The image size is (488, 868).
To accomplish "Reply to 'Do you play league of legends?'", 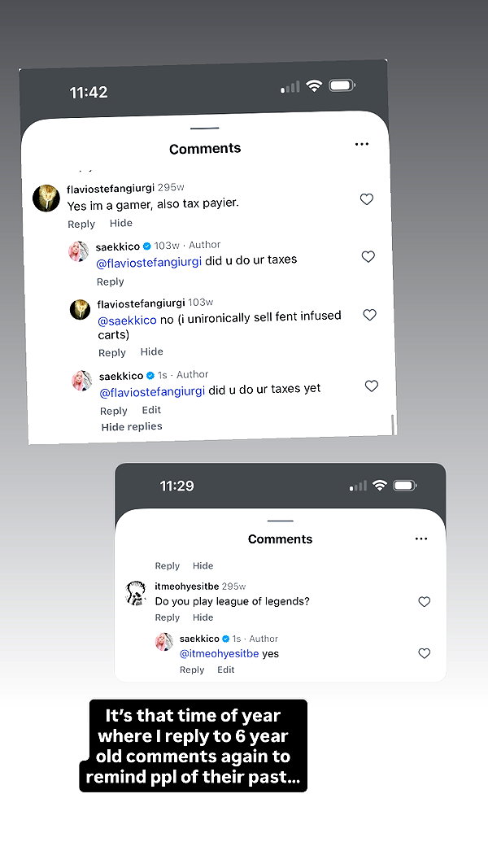I will click(167, 617).
